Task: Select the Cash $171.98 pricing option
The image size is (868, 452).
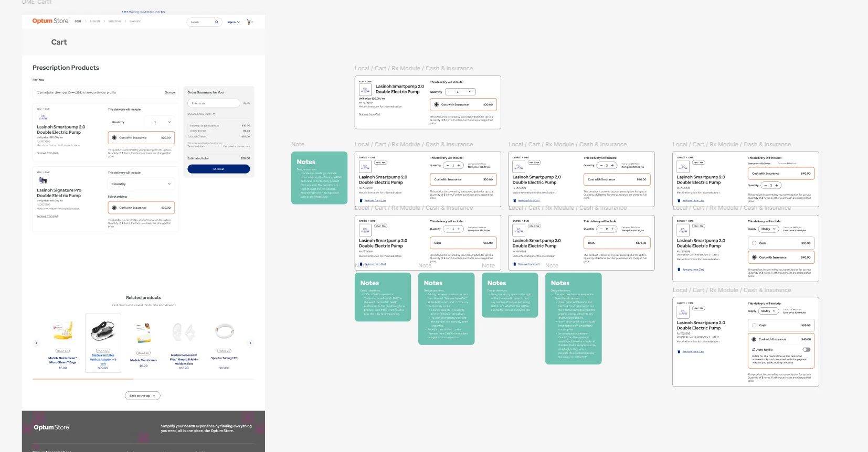Action: click(x=617, y=243)
